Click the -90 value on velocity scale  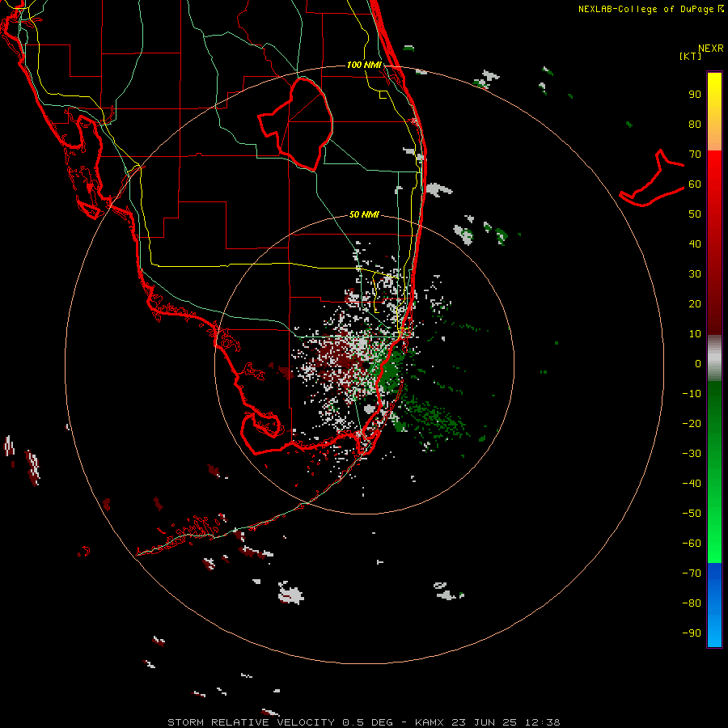(x=692, y=633)
